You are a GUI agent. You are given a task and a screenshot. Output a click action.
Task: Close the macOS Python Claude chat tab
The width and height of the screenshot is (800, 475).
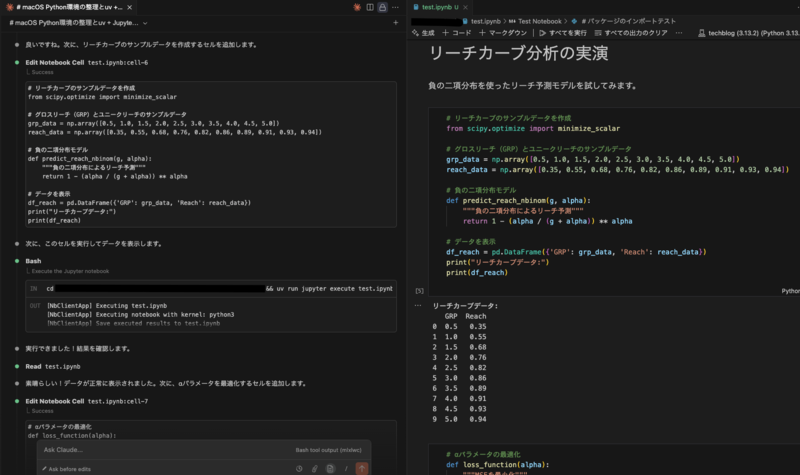tap(130, 7)
